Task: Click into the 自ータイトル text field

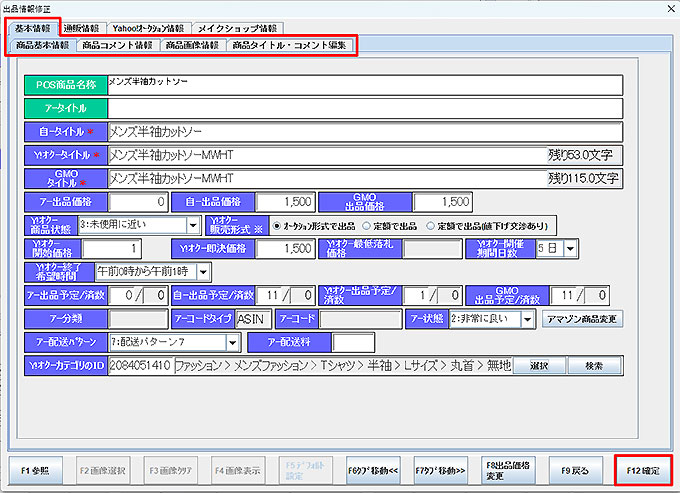Action: point(365,131)
